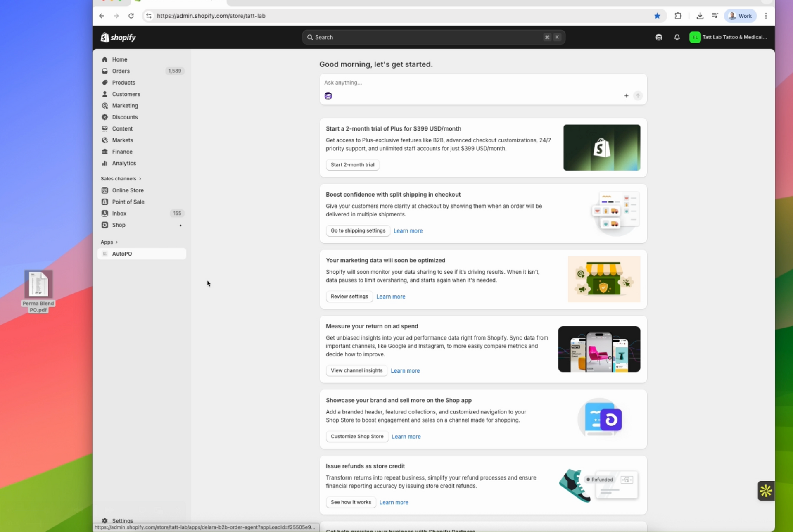This screenshot has width=793, height=532.
Task: Click the Review settings button
Action: point(349,297)
